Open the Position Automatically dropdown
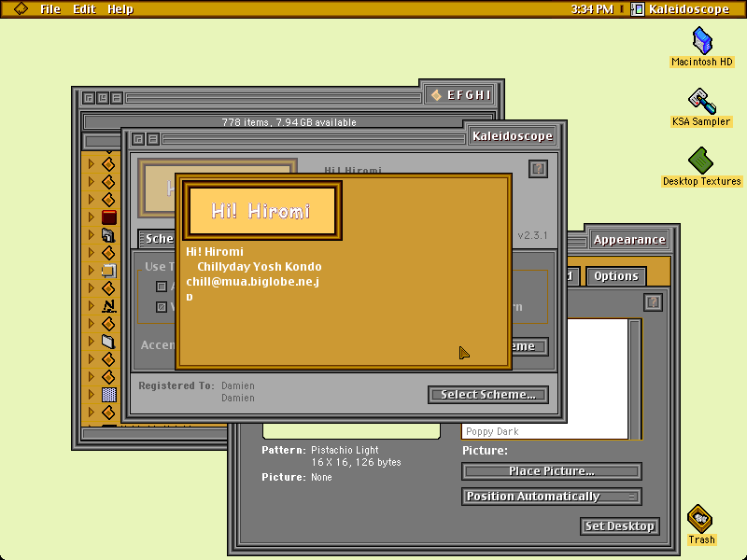The height and width of the screenshot is (560, 747). click(x=552, y=497)
